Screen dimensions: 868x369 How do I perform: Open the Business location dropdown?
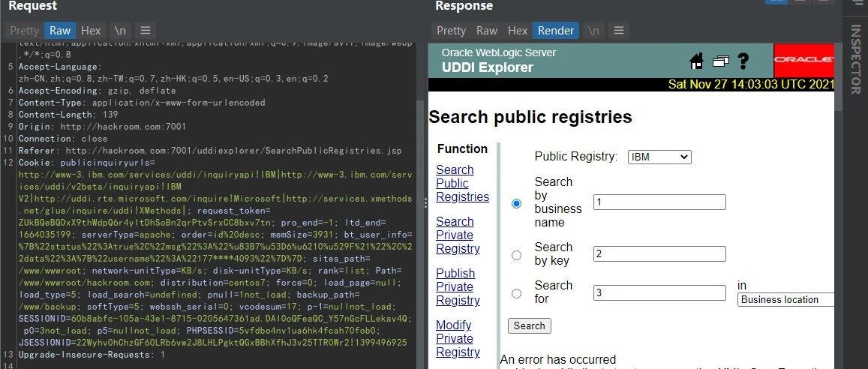coord(785,300)
